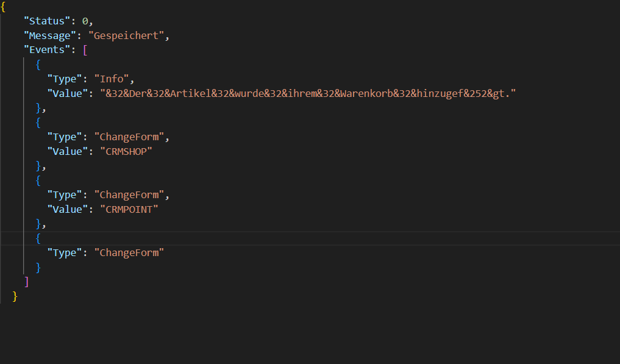
Task: Click the last "ChangeForm" value in the array
Action: coord(129,252)
